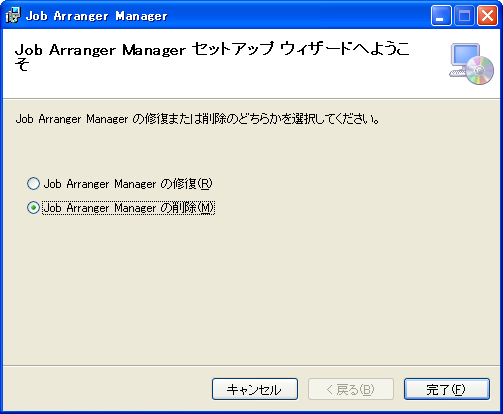
Task: Click the disabled maximize window icon
Action: [x=464, y=15]
